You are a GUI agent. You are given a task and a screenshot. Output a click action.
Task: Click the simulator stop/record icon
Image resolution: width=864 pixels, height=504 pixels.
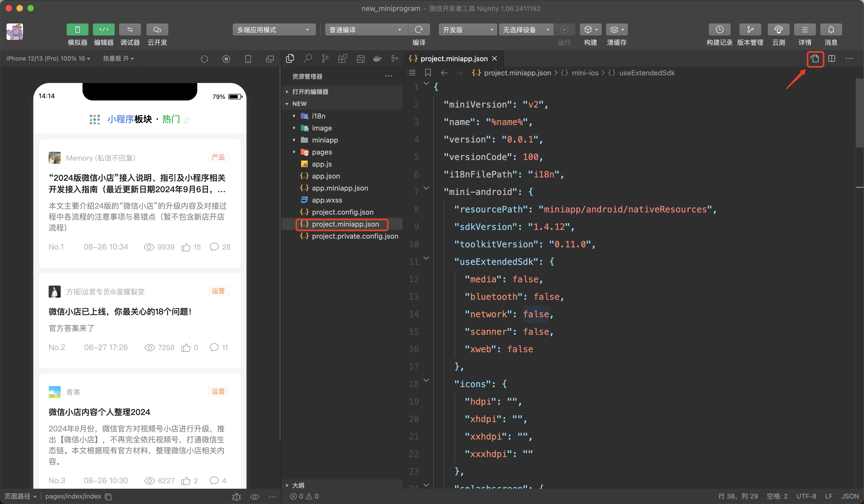coord(226,59)
